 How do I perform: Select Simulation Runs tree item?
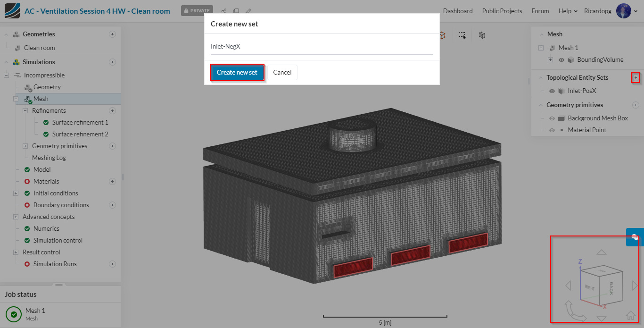[x=55, y=264]
